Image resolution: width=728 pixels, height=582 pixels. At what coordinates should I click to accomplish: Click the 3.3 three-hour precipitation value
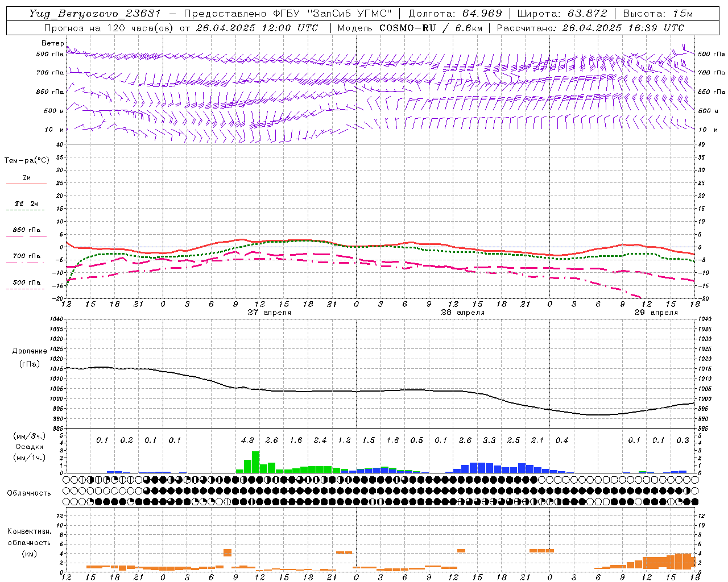pos(489,440)
